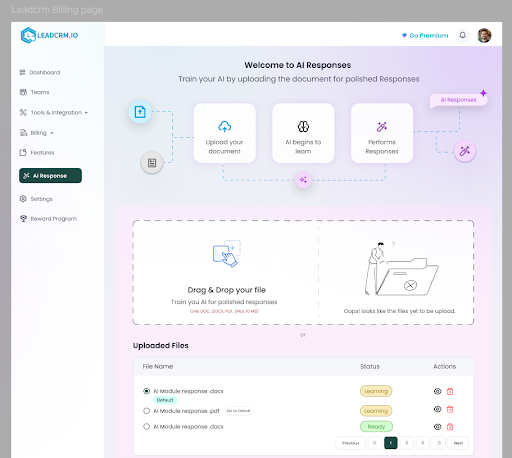Viewport: 512px width, 458px height.
Task: Click the purple magic wand circle icon
Action: 465,151
